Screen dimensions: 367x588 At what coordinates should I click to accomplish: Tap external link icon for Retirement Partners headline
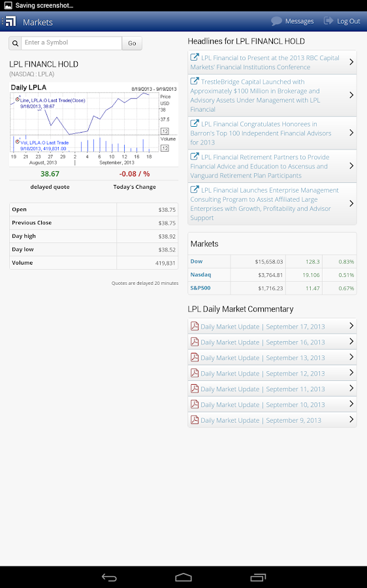click(195, 156)
